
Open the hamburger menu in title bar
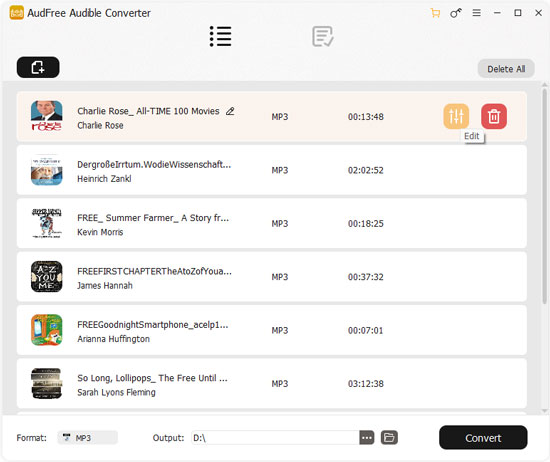click(x=476, y=13)
